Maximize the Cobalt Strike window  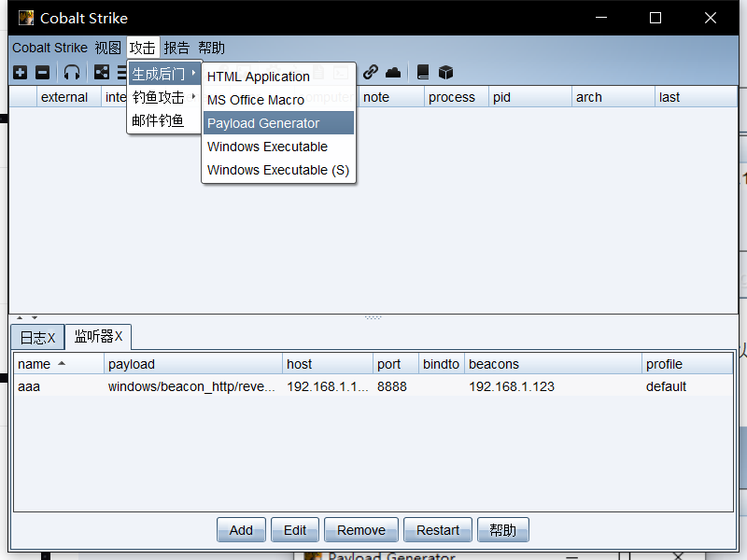(655, 18)
